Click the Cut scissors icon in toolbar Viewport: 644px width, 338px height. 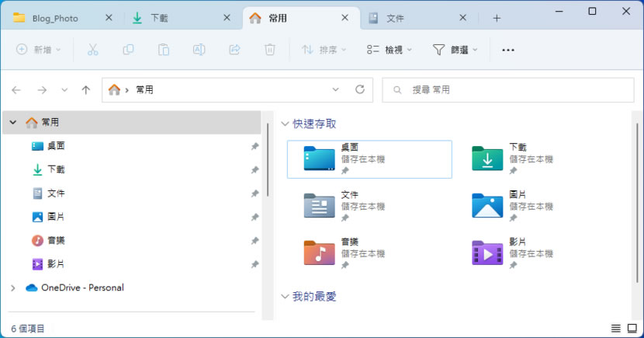92,50
